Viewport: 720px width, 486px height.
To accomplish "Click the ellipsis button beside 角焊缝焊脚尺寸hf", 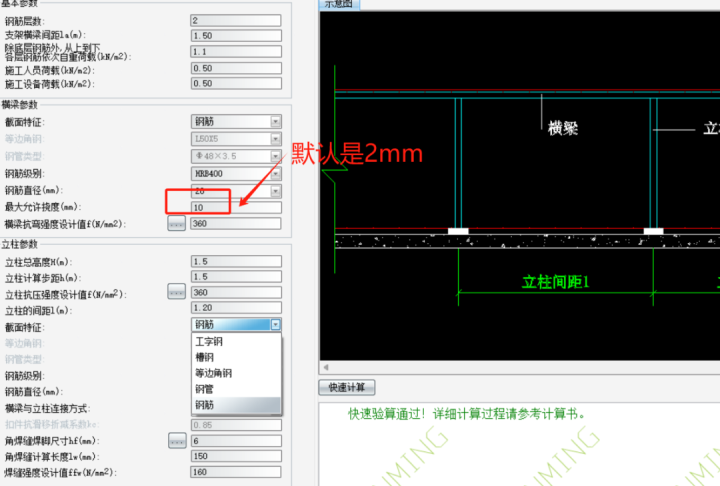I will [x=177, y=441].
